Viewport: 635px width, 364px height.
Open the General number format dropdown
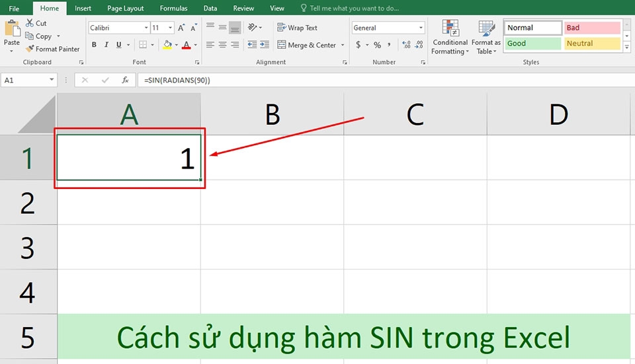(x=421, y=28)
